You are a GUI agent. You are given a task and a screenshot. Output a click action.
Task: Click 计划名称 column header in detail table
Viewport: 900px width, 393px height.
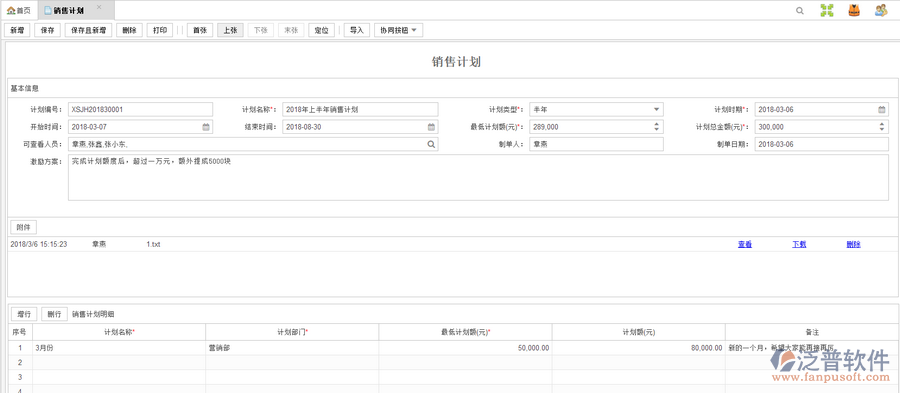[119, 332]
